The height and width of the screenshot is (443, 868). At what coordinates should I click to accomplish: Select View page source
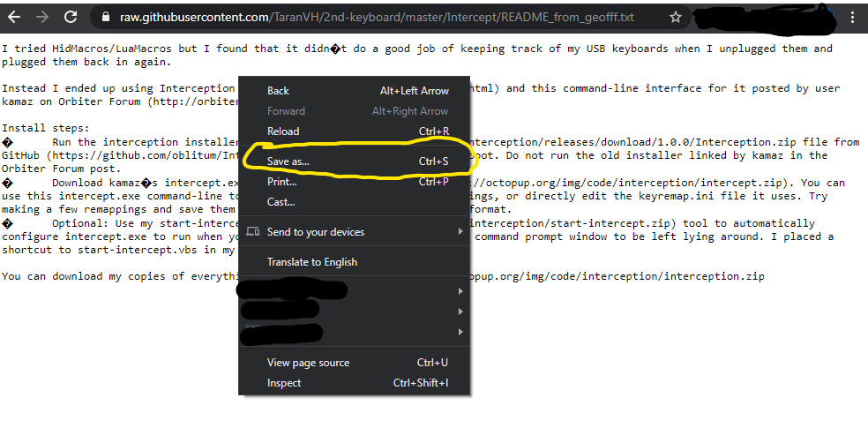pyautogui.click(x=355, y=363)
